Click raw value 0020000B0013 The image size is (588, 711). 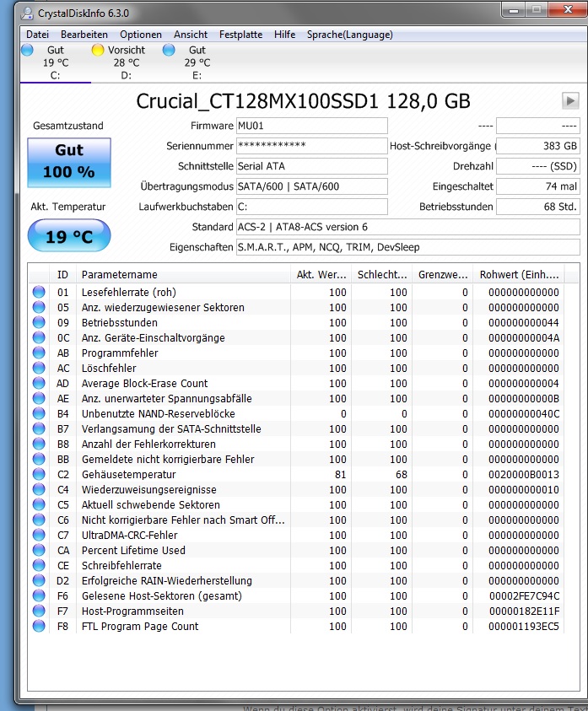coord(524,474)
